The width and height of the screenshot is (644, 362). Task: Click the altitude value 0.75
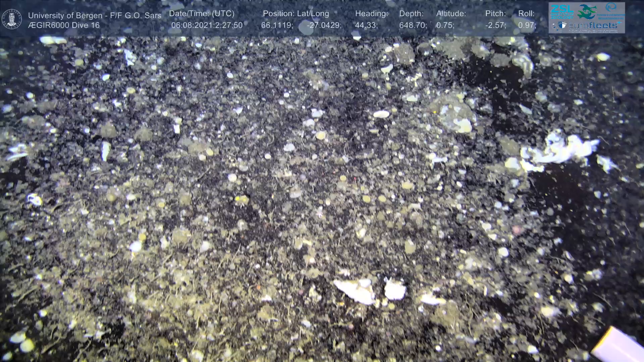point(445,25)
